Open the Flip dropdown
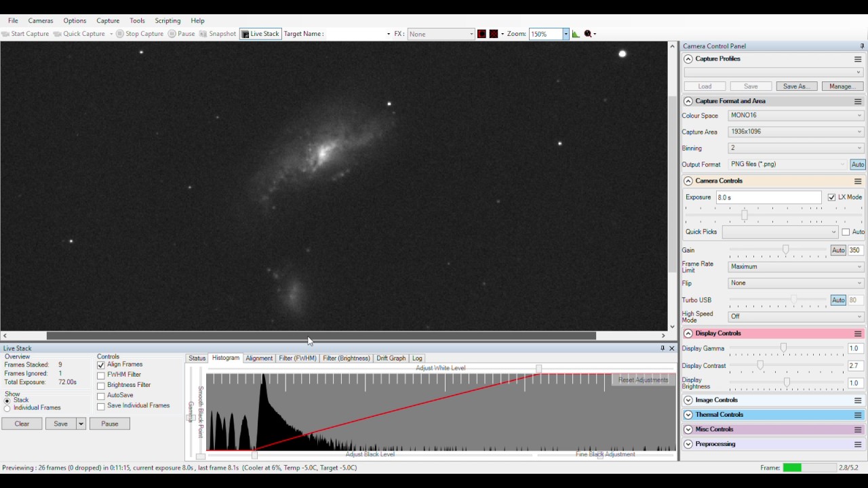This screenshot has height=488, width=868. tap(796, 283)
